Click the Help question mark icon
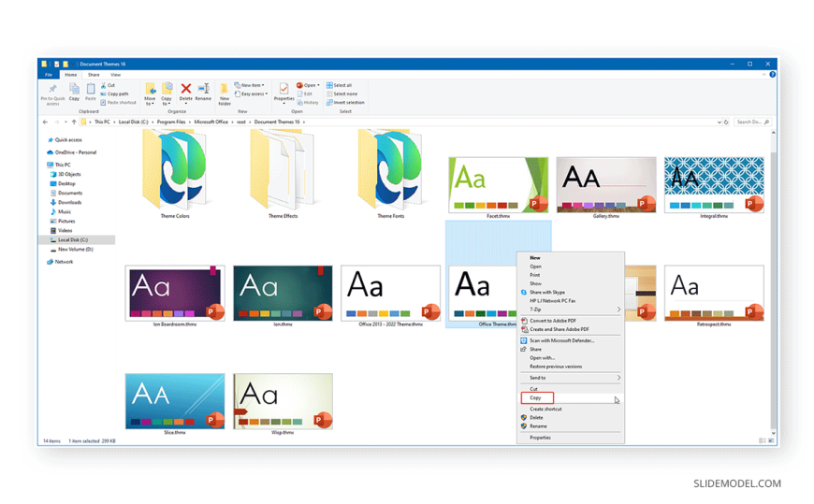 773,75
